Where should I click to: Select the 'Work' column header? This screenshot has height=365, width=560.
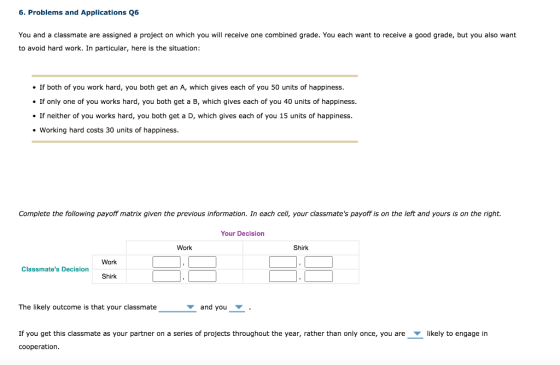pos(184,248)
